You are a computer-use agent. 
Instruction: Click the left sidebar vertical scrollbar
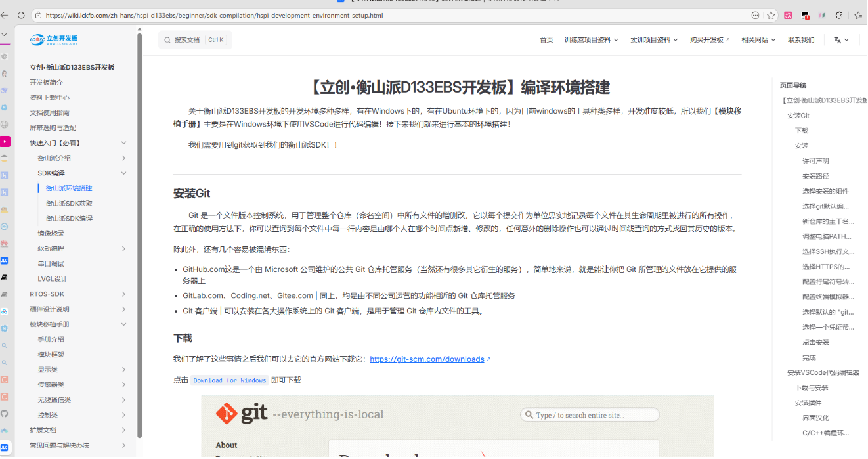(139, 236)
